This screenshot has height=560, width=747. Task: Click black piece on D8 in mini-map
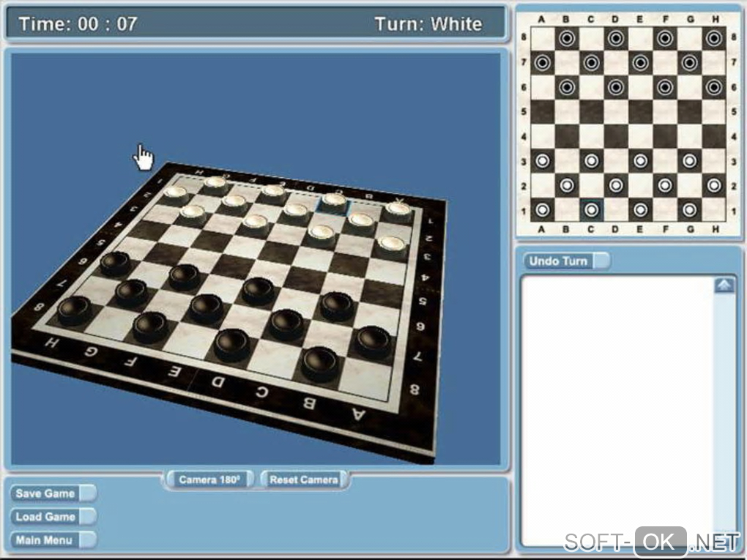[616, 38]
